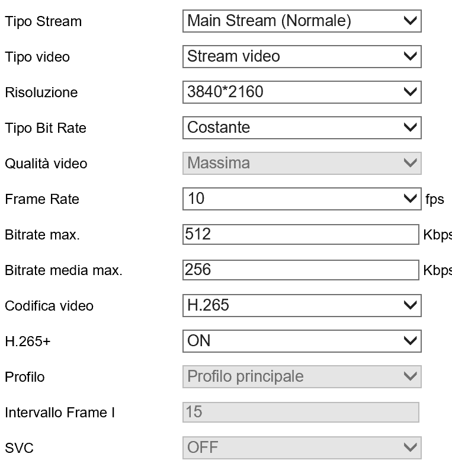Click the Codifica video chevron arrow

click(x=410, y=306)
